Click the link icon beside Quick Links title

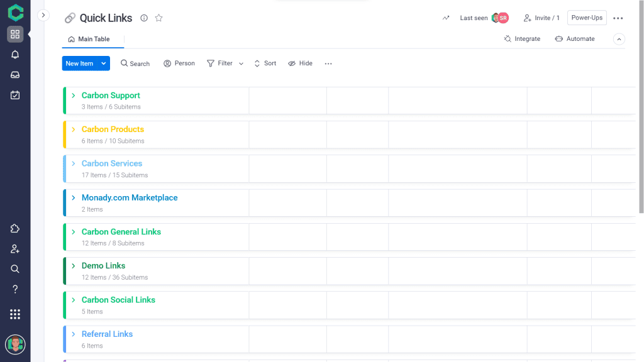click(70, 18)
